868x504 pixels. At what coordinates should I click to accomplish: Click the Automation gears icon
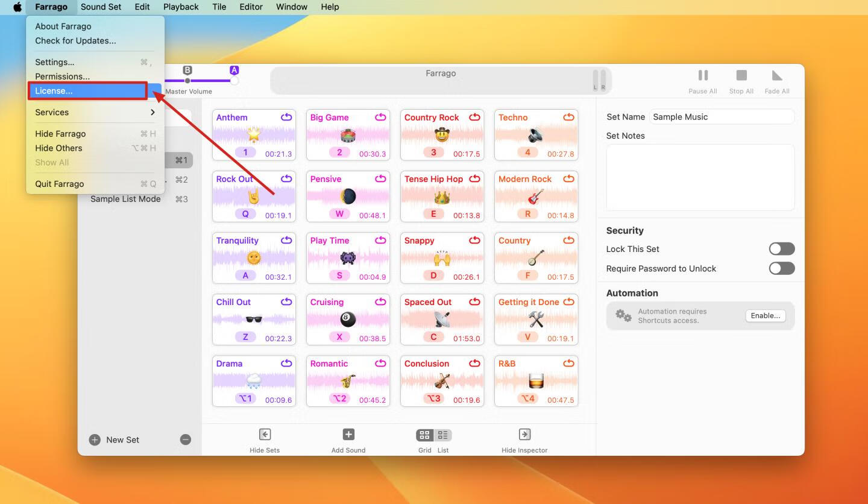point(623,315)
